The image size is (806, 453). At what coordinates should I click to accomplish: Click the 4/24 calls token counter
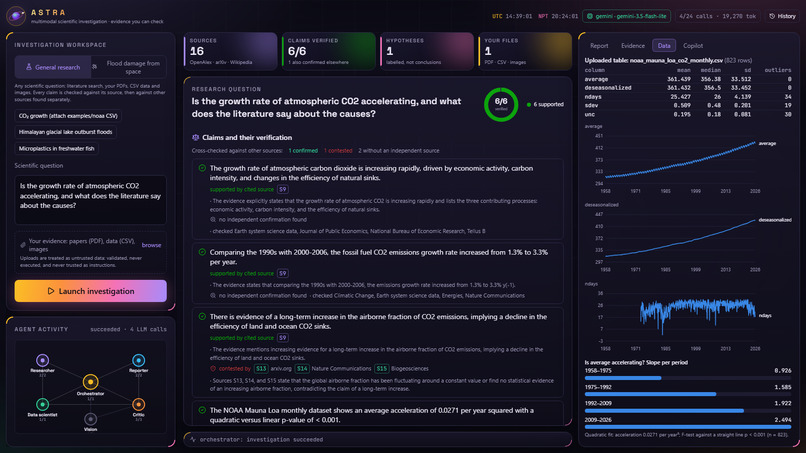pyautogui.click(x=717, y=16)
